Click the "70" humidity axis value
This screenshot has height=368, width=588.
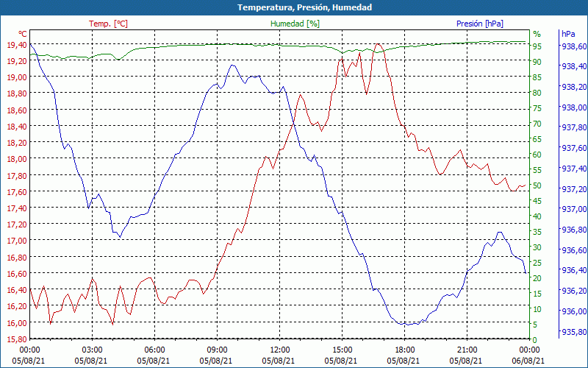(537, 124)
